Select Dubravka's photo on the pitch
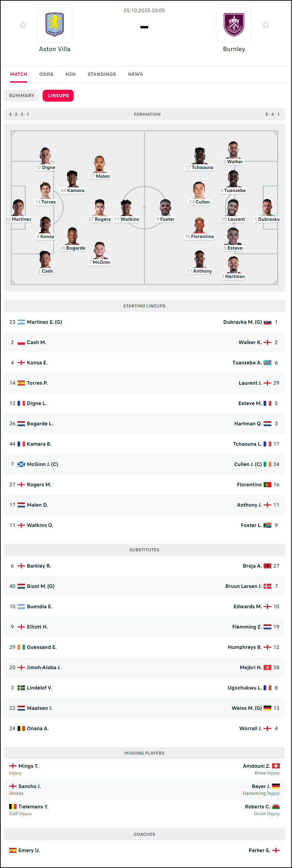 tap(267, 208)
